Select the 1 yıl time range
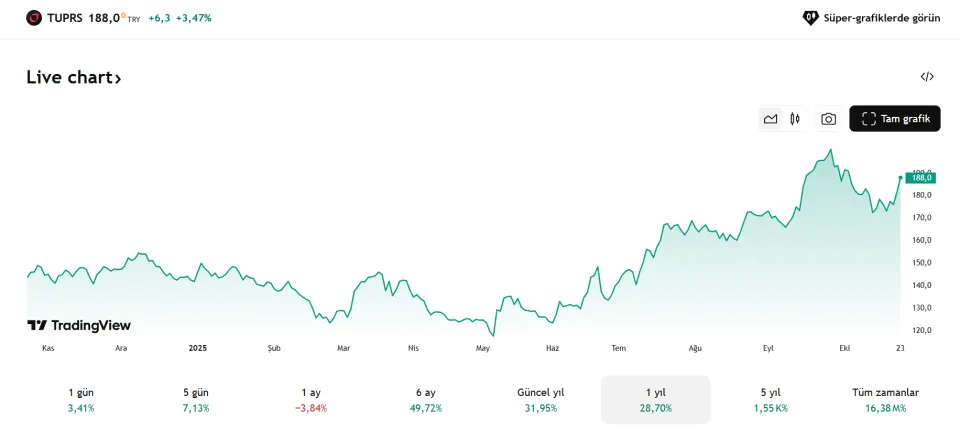 656,400
